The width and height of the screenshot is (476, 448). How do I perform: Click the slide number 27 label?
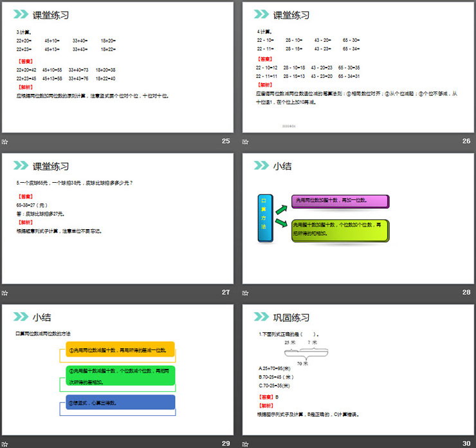tap(226, 292)
